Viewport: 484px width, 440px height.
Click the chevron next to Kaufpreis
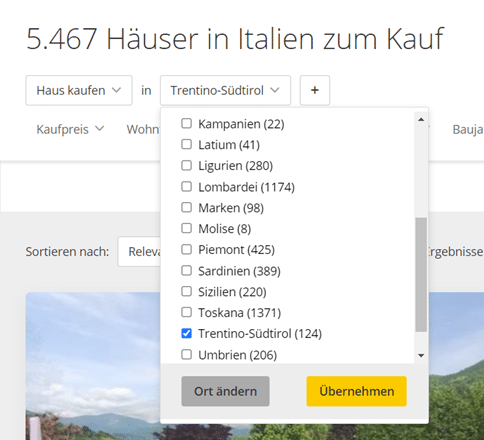99,128
